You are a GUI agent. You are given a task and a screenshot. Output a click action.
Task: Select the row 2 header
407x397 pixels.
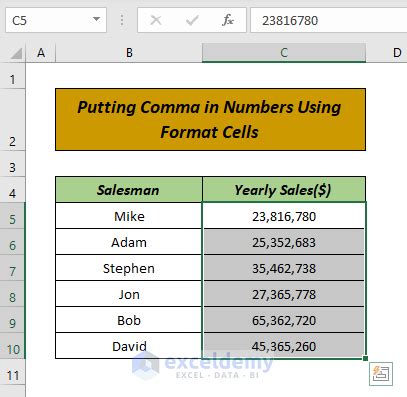coord(12,120)
